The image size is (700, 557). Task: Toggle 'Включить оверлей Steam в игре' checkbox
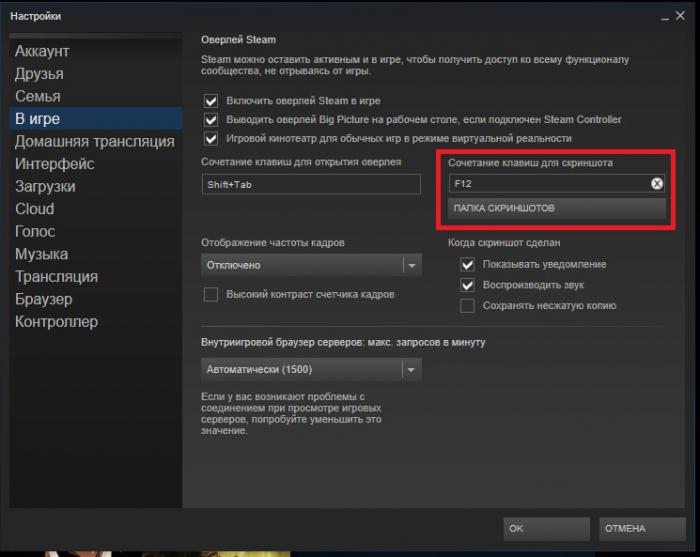pos(211,101)
